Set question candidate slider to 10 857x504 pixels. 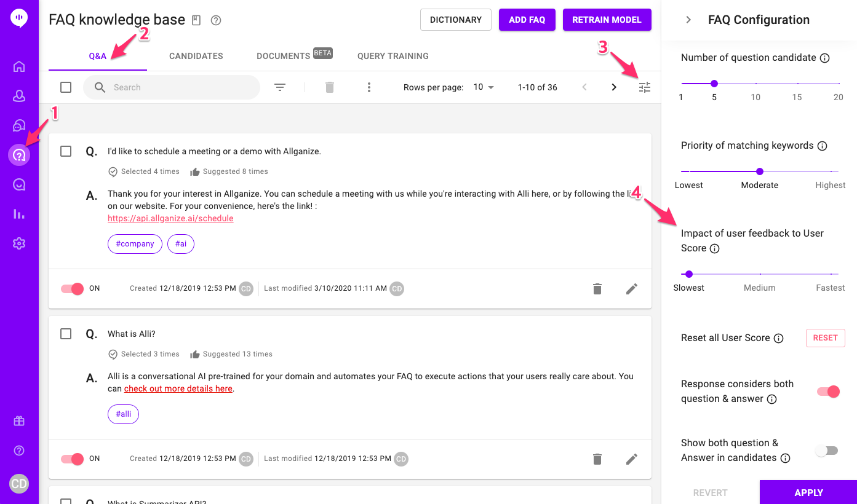pyautogui.click(x=755, y=84)
